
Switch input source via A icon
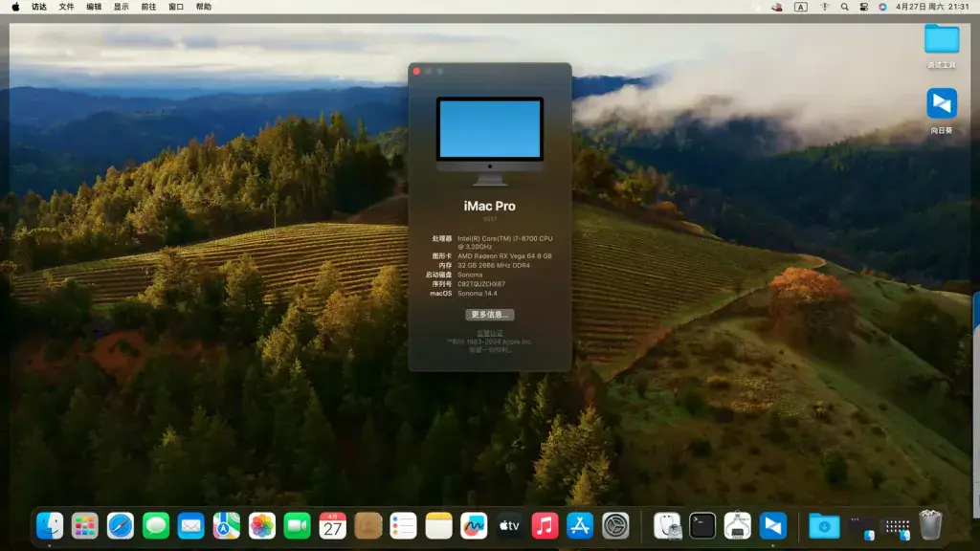pyautogui.click(x=801, y=7)
